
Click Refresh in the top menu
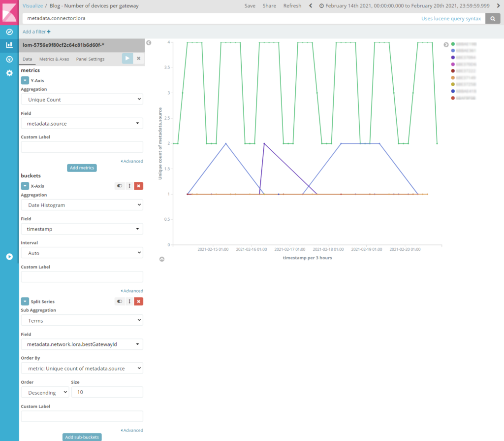coord(292,6)
